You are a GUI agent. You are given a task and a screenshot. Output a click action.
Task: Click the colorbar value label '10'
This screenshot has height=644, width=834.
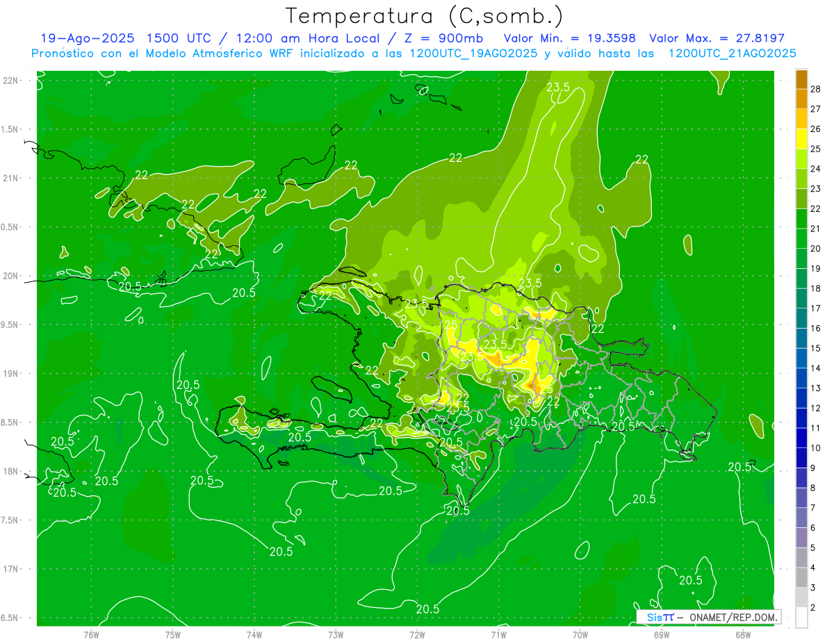click(815, 448)
